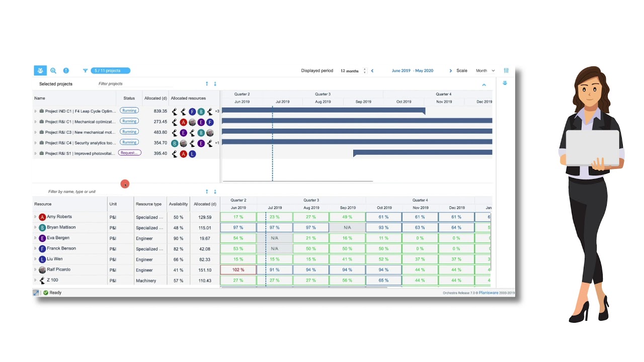Expand the Bryan Mattison resource row
This screenshot has width=644, height=362.
(35, 228)
